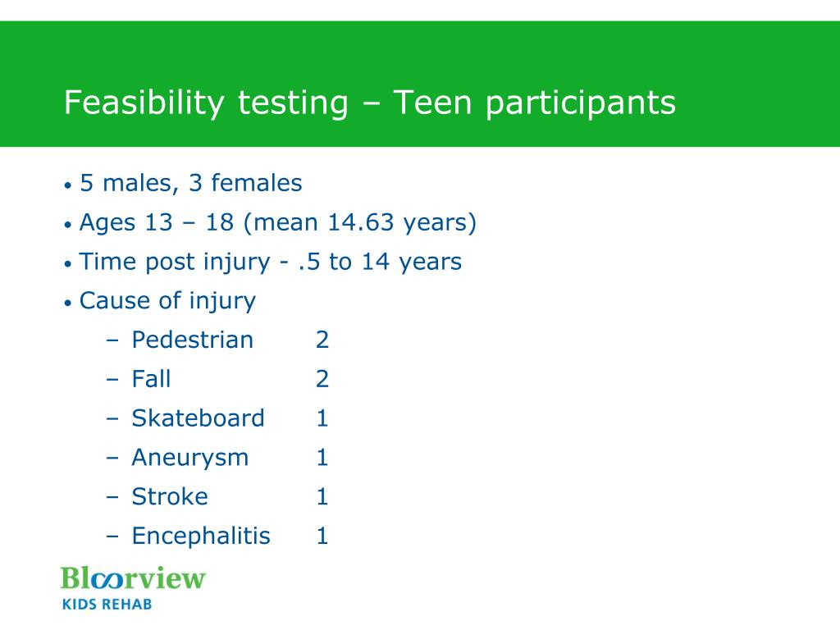
Task: Click the number 2 beside Fall
Action: click(x=322, y=379)
